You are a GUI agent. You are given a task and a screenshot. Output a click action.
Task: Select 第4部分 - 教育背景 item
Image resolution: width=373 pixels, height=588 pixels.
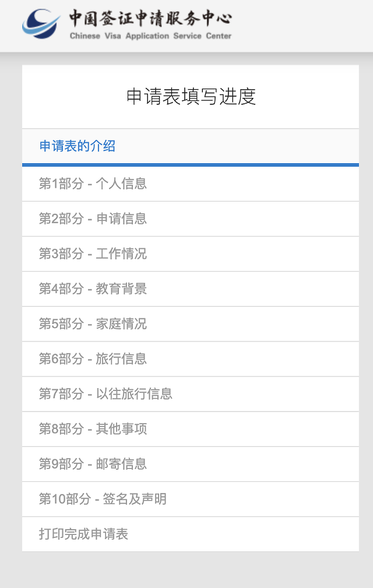tap(93, 289)
